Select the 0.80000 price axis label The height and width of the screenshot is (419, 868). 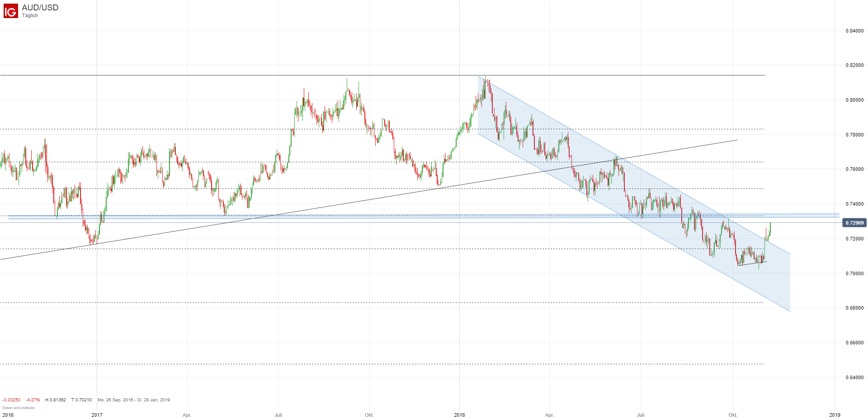[x=854, y=100]
